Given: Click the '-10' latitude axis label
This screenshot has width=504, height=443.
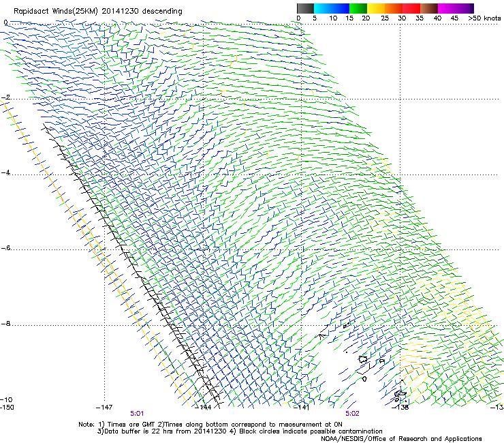Looking at the screenshot, I should (x=6, y=400).
